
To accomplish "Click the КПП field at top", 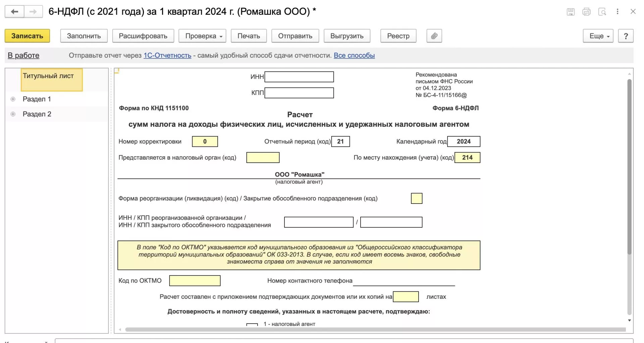I will point(299,93).
